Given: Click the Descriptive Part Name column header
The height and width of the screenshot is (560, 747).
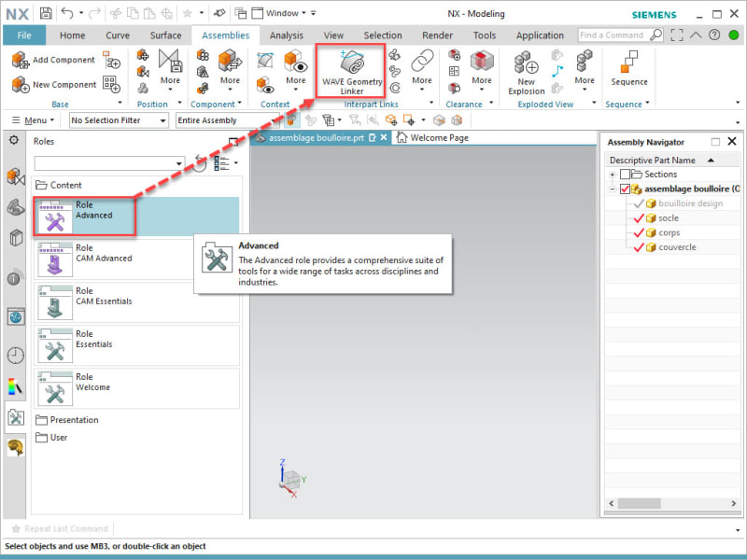Looking at the screenshot, I should (x=671, y=160).
